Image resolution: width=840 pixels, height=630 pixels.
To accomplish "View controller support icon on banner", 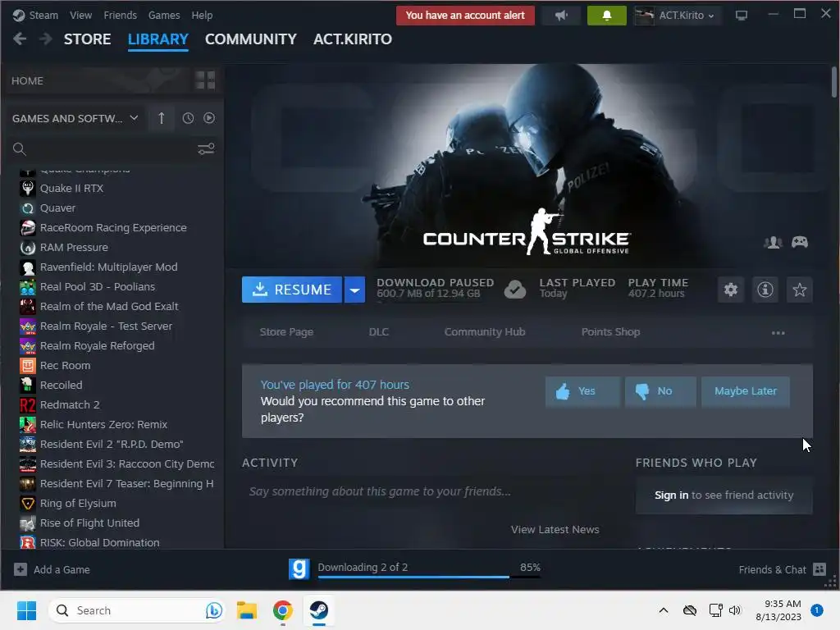I will coord(800,242).
